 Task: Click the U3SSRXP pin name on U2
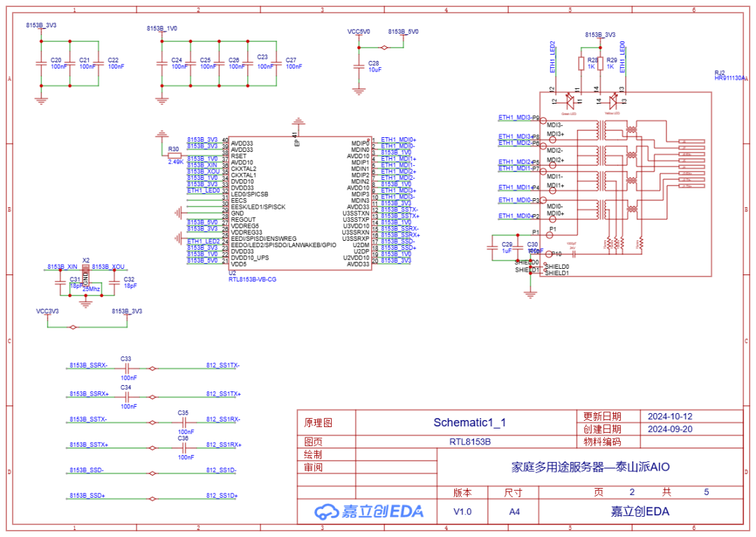click(356, 239)
